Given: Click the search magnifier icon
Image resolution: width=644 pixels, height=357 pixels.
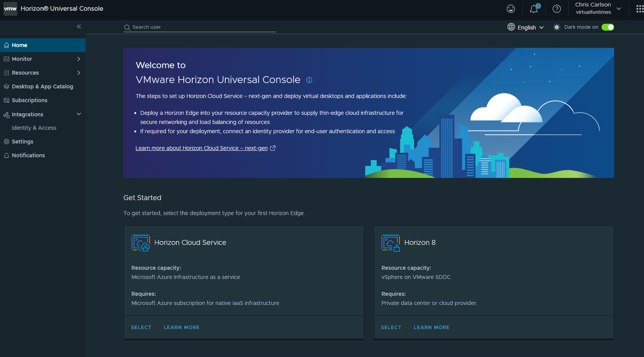Looking at the screenshot, I should 127,28.
